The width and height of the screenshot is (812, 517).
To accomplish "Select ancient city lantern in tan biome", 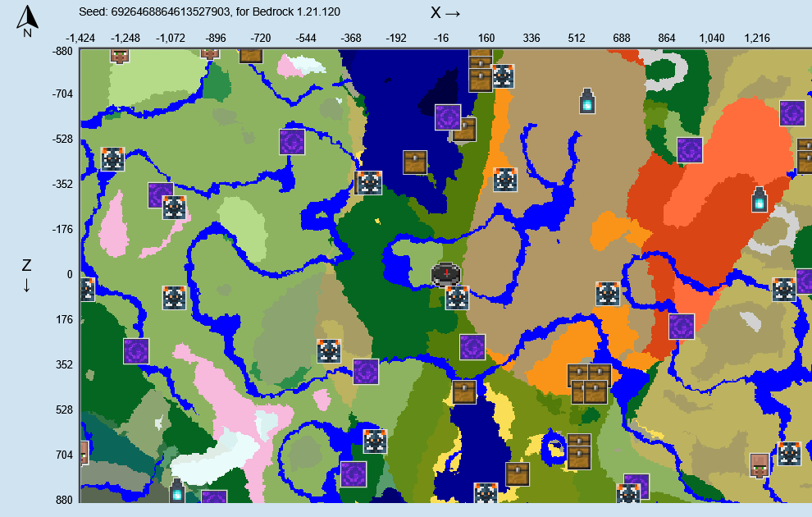I will point(586,100).
